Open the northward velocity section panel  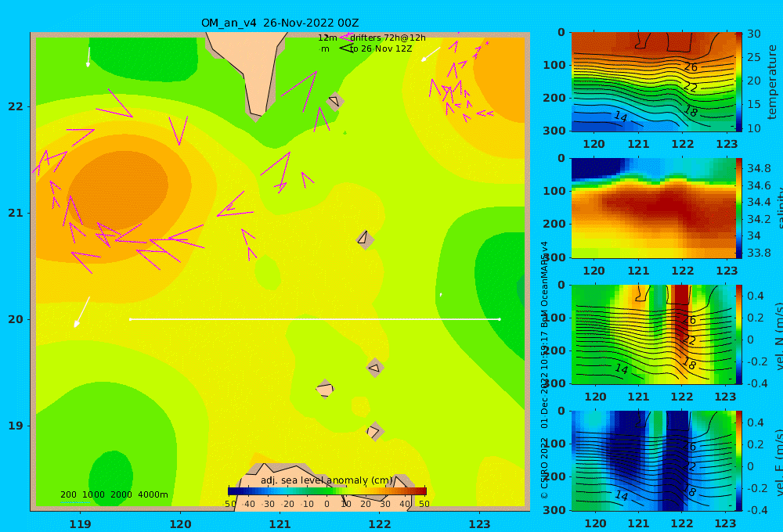653,334
